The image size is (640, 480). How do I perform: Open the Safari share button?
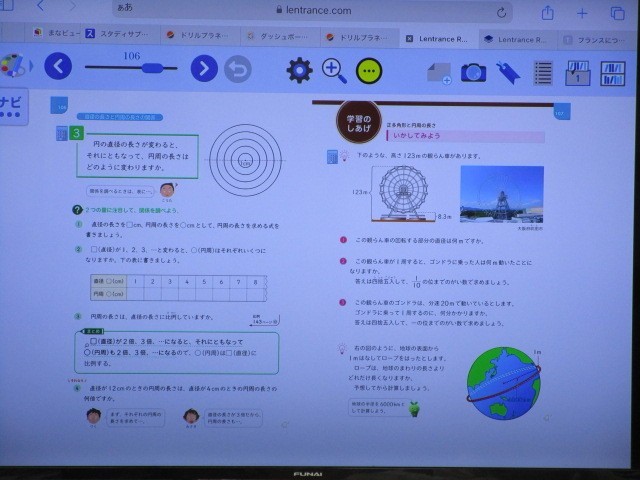point(548,12)
